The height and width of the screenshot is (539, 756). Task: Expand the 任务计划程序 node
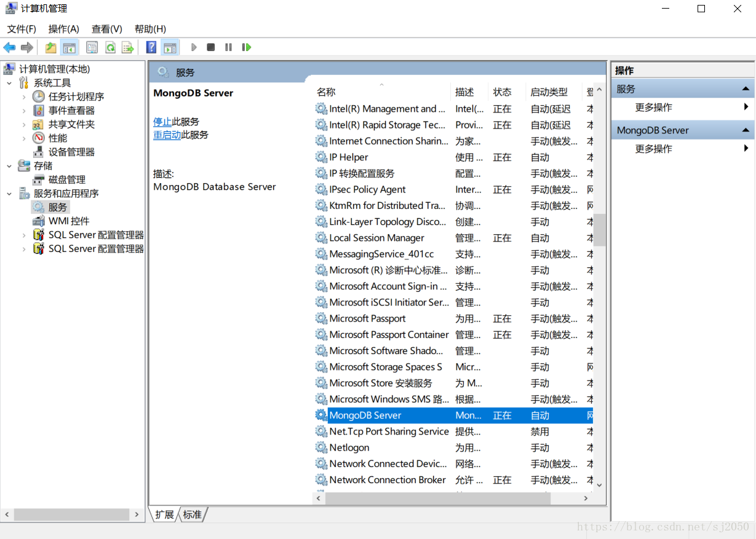[x=24, y=96]
